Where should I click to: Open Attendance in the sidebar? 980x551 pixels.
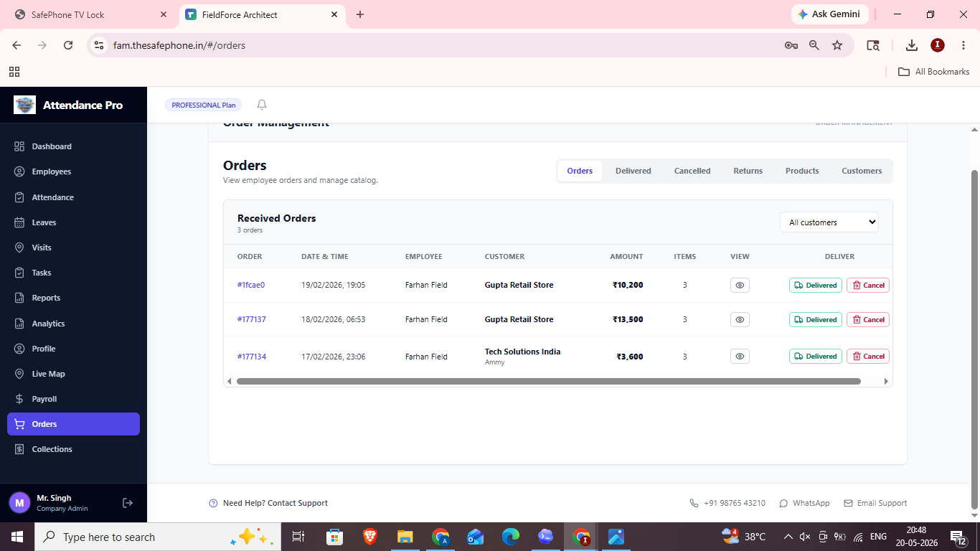coord(73,197)
